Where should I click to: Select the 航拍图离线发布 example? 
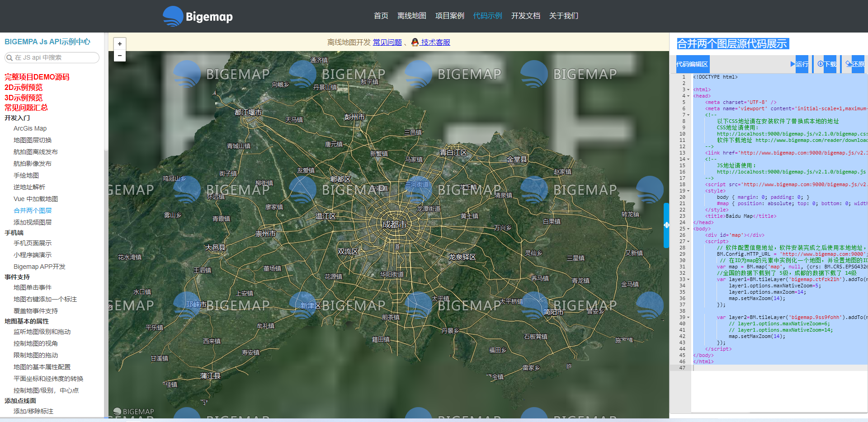point(36,152)
